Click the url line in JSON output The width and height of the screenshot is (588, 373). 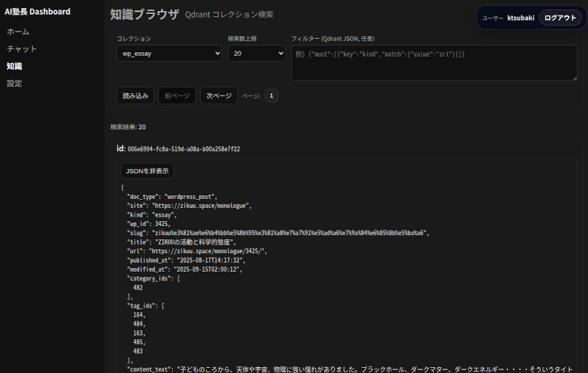point(198,250)
